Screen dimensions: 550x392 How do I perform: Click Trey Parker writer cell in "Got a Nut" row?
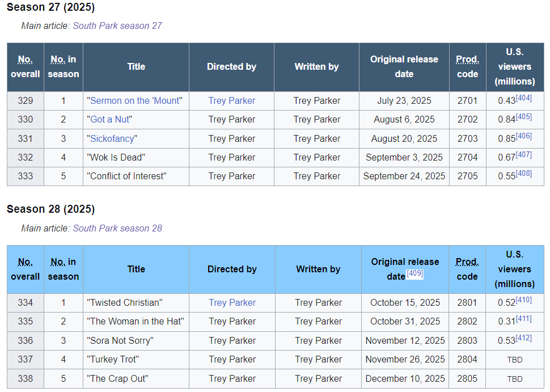click(x=317, y=120)
